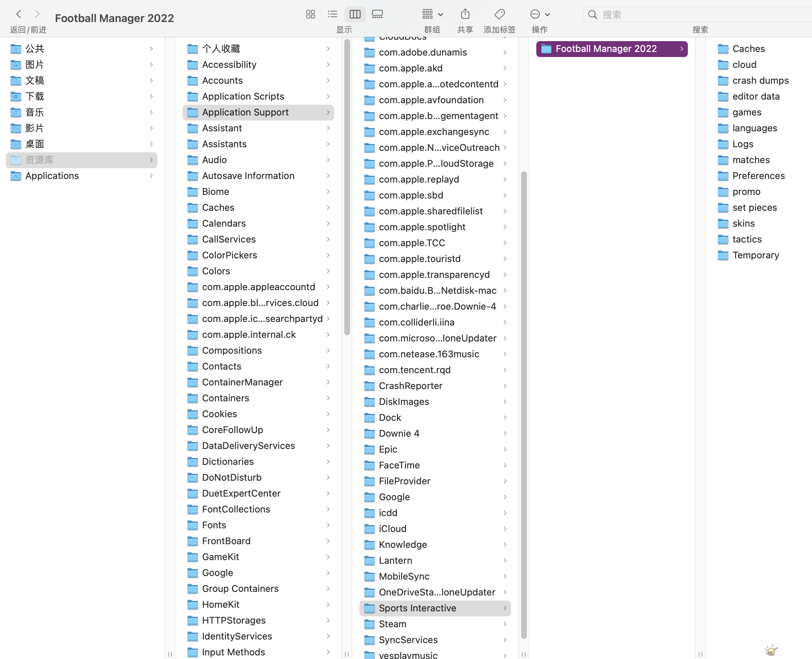Switch to gallery view
Viewport: 812px width, 659px height.
(x=377, y=14)
